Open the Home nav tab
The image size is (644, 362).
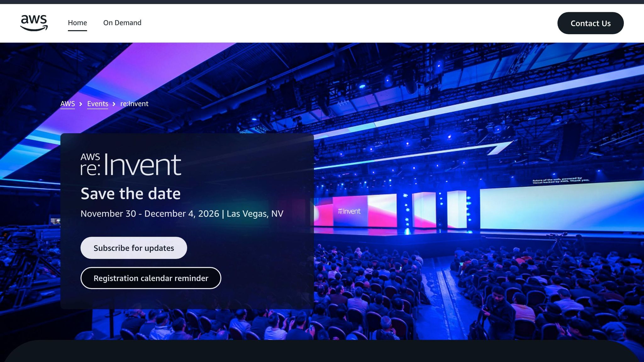coord(77,23)
